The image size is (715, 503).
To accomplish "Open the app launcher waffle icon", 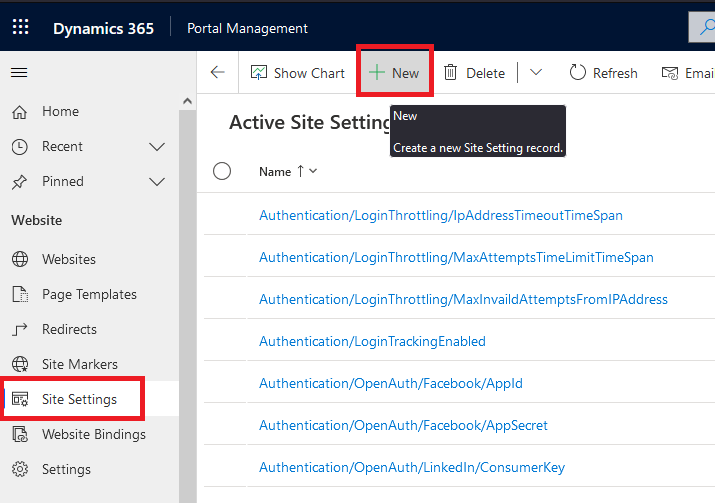I will pyautogui.click(x=21, y=27).
